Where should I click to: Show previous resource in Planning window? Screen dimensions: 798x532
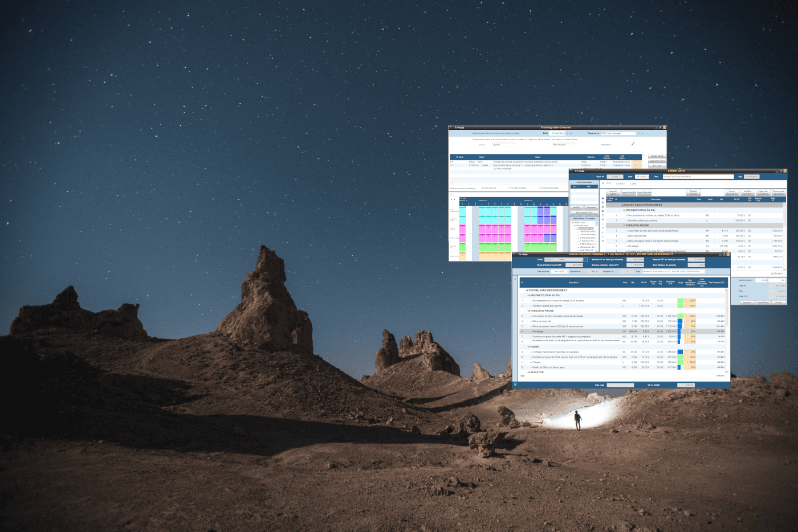(639, 133)
